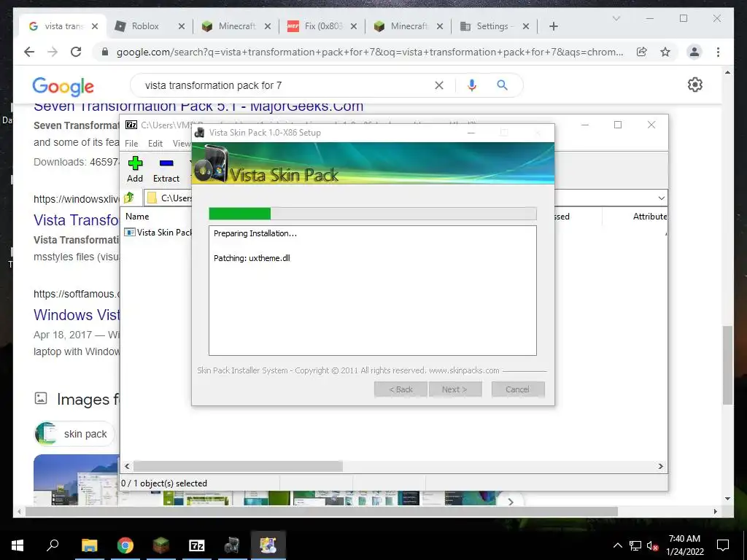Switch to the Fix (0x803 tab

tap(323, 26)
